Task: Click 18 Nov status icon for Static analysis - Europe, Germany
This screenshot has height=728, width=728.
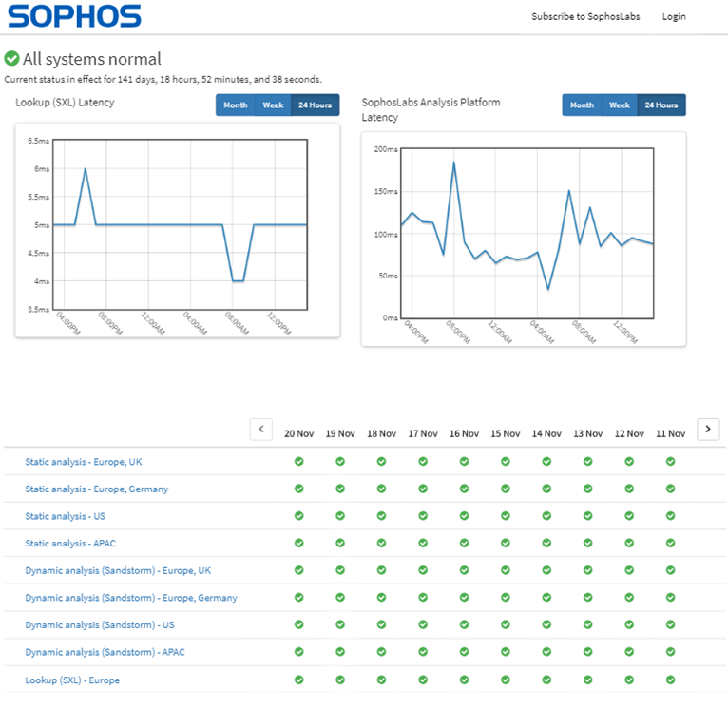Action: click(382, 489)
